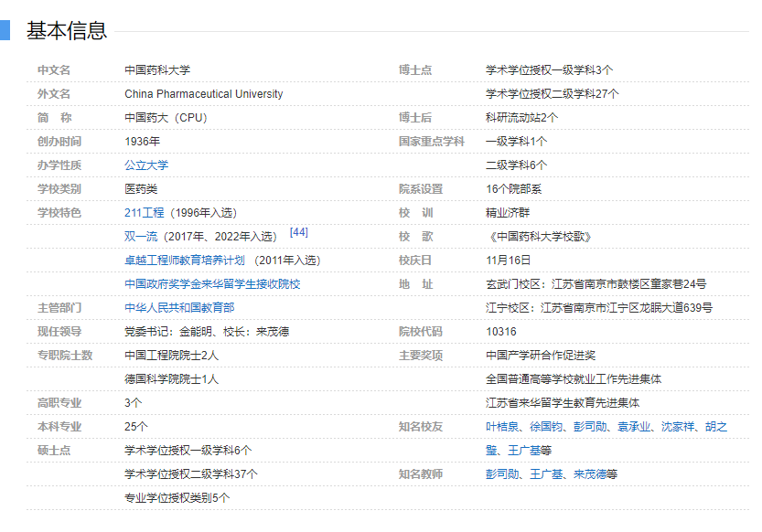Open 彭司勋 in the 知名校友 row
762x532 pixels.
590,427
